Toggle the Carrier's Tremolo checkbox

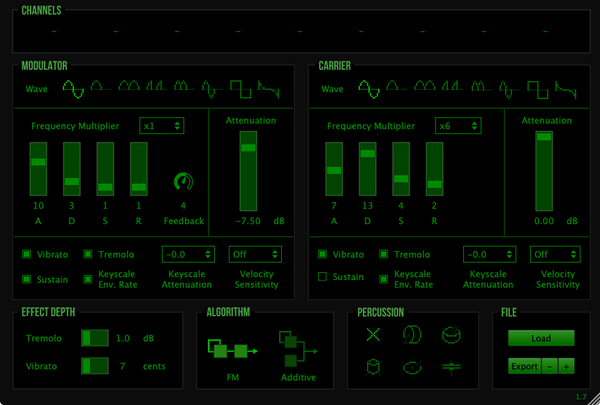pyautogui.click(x=384, y=255)
